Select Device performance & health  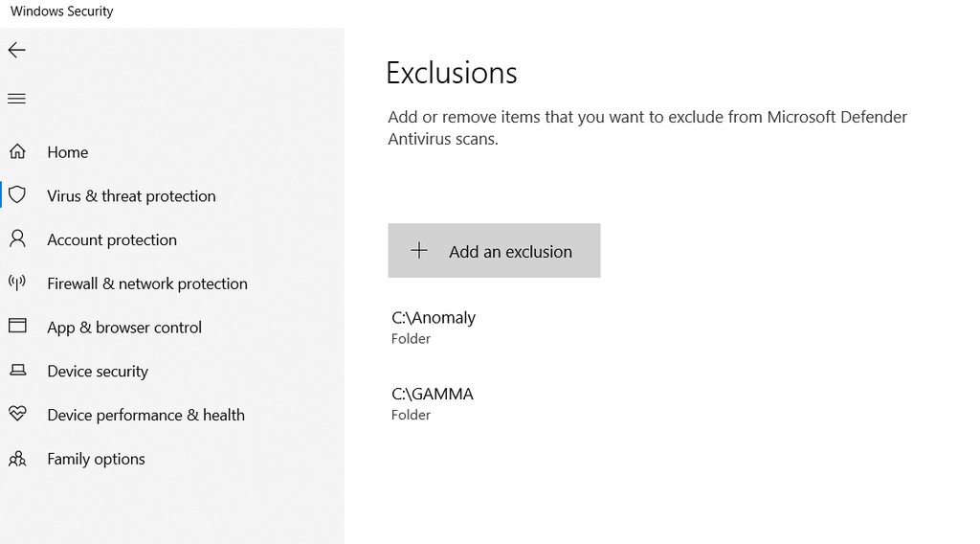[x=145, y=415]
